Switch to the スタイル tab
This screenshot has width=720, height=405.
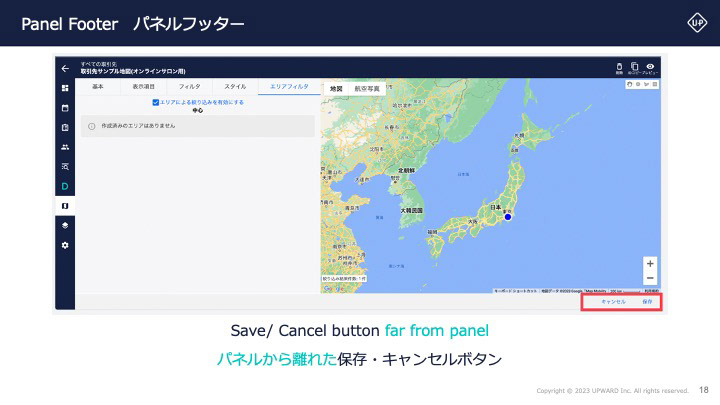pos(235,86)
